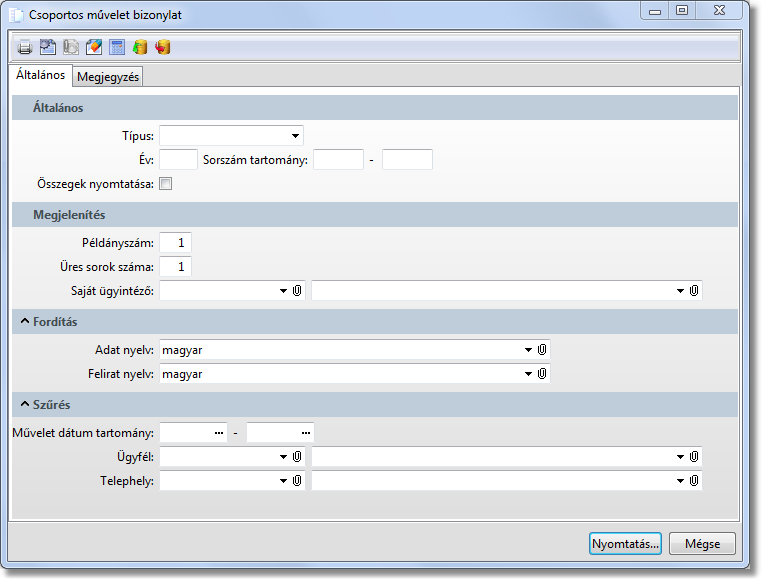
Task: Click the Általános section header
Action: pos(375,107)
